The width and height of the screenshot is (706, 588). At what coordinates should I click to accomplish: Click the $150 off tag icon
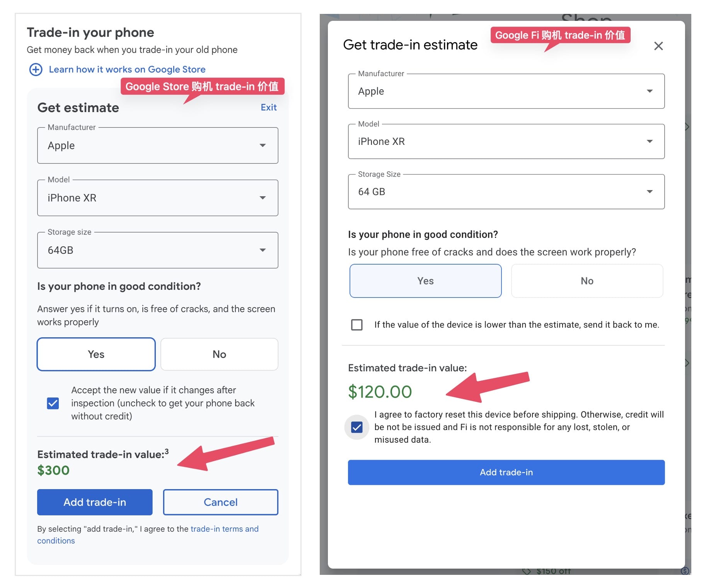526,571
